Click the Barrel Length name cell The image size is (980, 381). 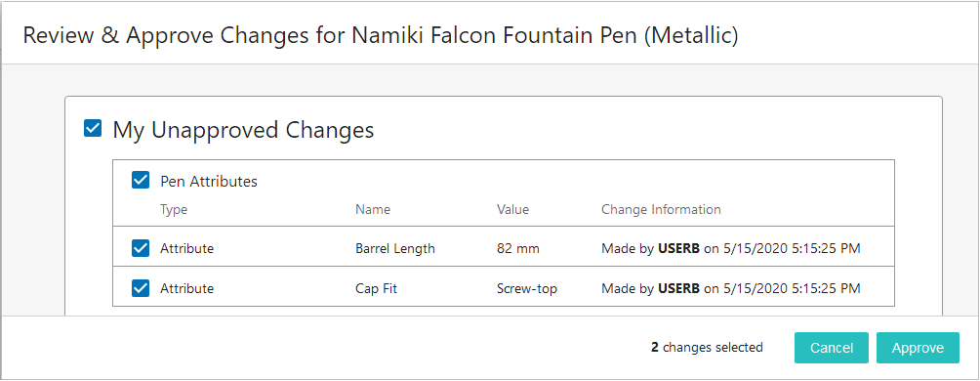click(x=395, y=248)
